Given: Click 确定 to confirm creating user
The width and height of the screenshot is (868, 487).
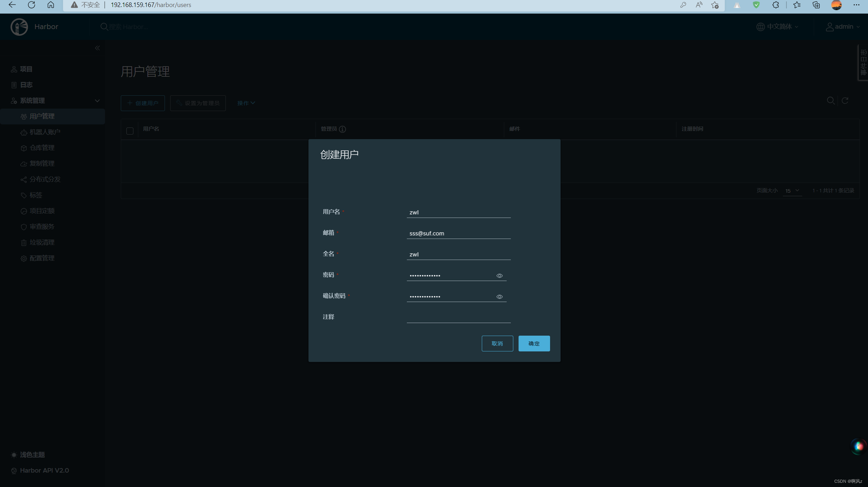Looking at the screenshot, I should pos(534,343).
